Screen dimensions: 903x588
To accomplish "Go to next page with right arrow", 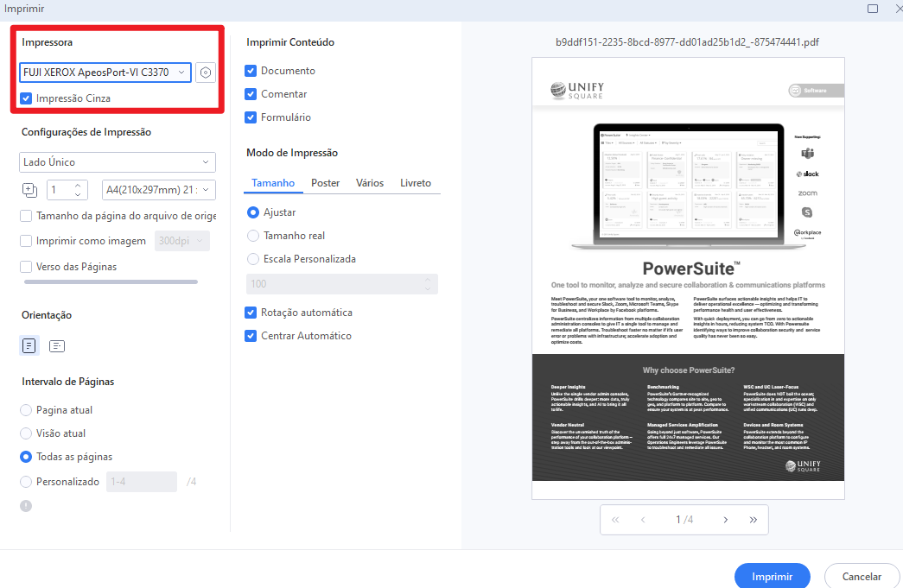I will pos(725,519).
